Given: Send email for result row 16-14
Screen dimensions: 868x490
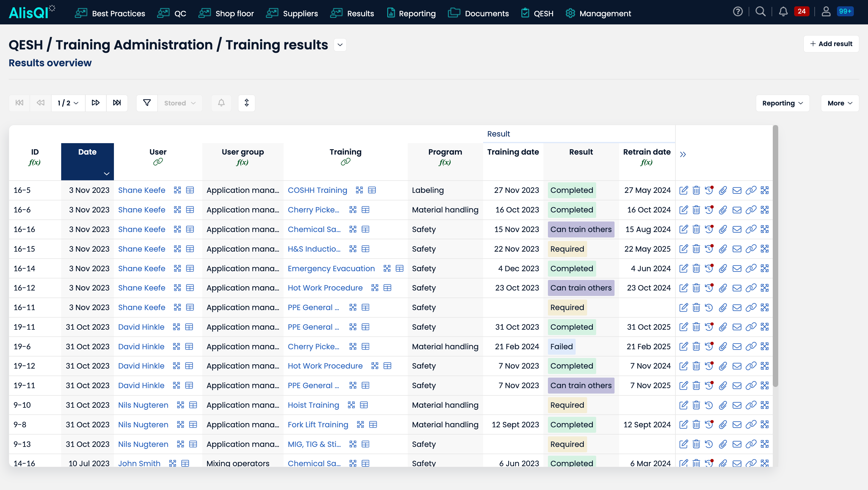Looking at the screenshot, I should point(737,269).
